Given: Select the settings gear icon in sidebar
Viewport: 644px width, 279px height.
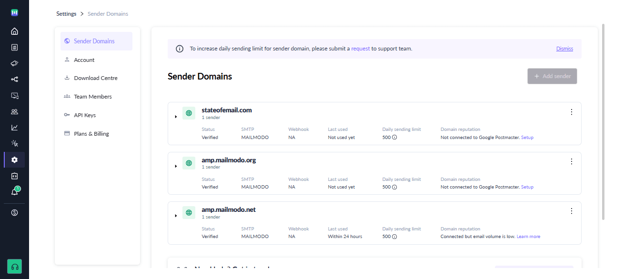Looking at the screenshot, I should click(14, 160).
